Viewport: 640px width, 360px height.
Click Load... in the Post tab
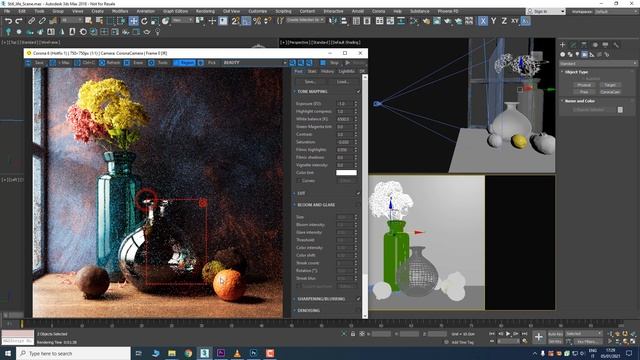click(343, 82)
